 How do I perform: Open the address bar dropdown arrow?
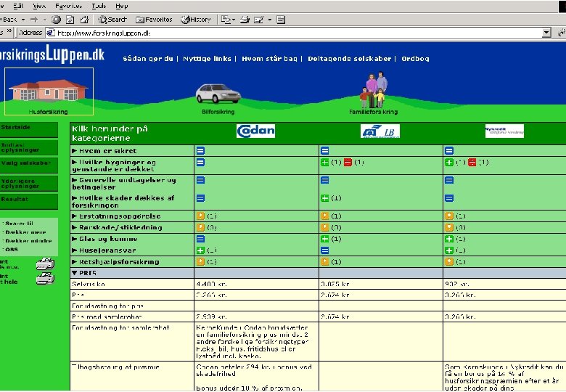(x=547, y=33)
